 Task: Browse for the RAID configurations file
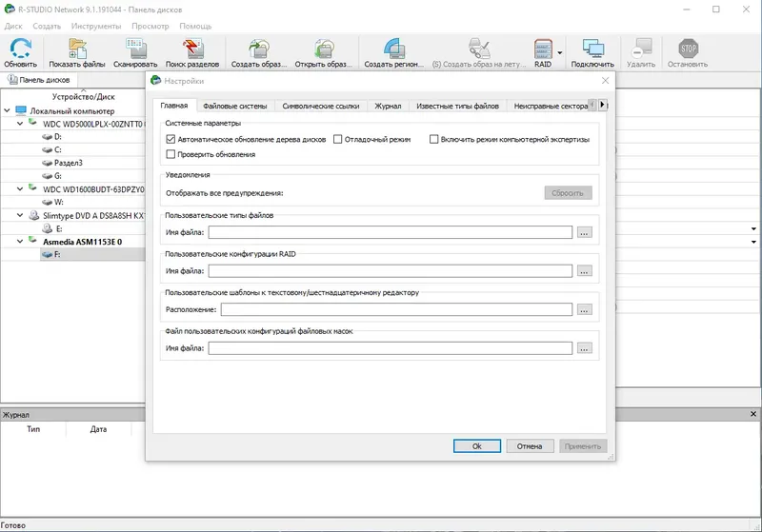(584, 271)
